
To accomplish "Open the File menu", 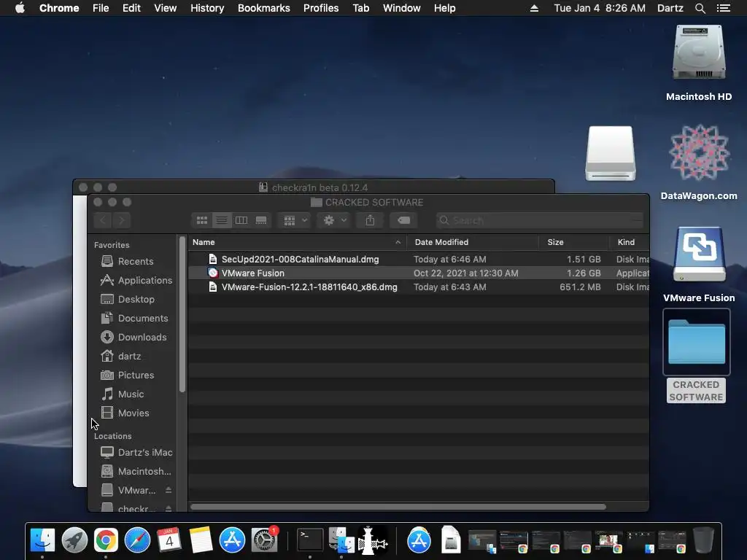I will 101,8.
